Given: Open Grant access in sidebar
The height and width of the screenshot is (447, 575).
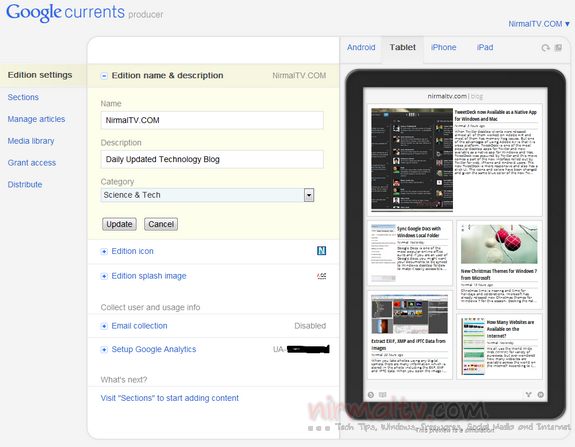Looking at the screenshot, I should click(x=32, y=163).
